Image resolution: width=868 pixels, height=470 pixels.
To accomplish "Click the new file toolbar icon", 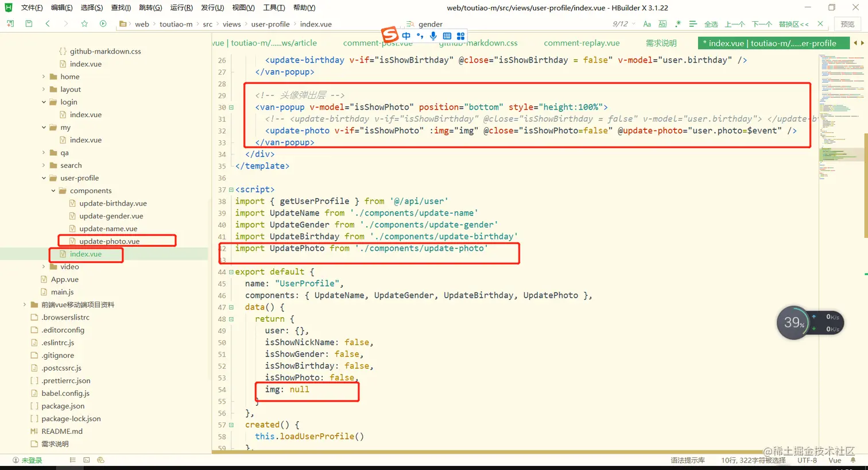I will 10,24.
